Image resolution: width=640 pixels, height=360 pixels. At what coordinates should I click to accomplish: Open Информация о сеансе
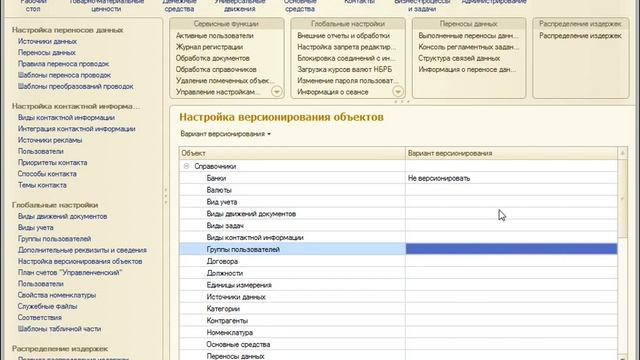333,92
